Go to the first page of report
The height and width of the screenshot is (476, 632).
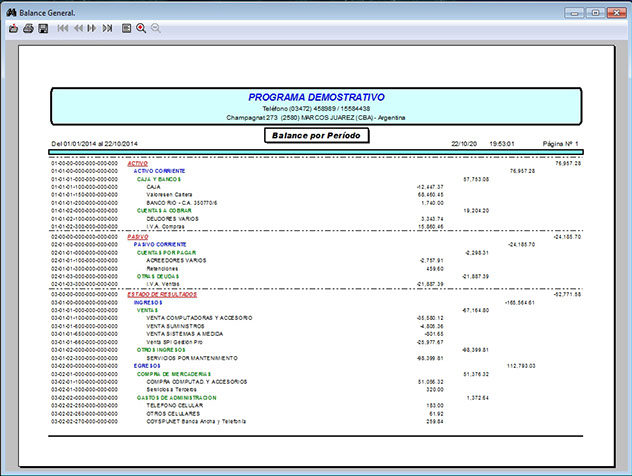(63, 29)
